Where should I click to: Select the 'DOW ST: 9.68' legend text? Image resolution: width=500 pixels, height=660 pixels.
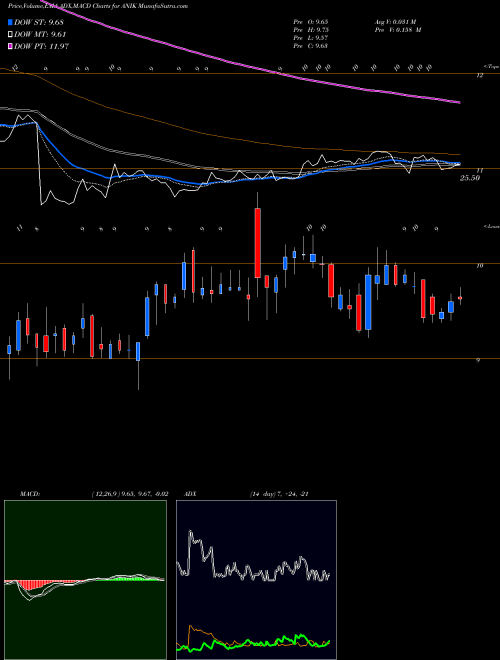[39, 23]
